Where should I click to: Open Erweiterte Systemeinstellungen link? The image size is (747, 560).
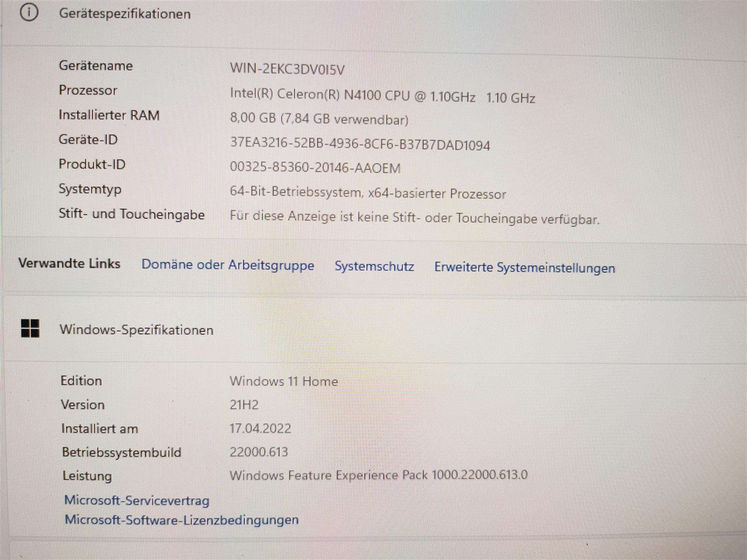tap(524, 268)
